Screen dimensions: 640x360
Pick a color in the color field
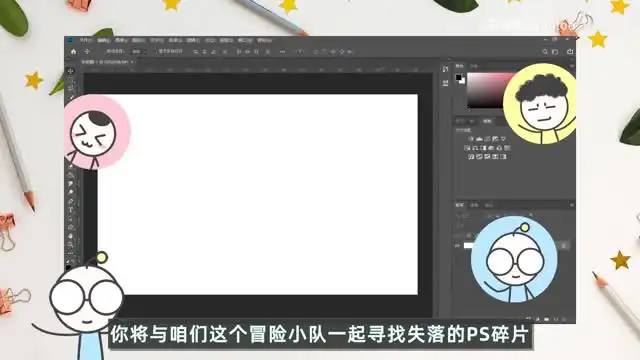click(487, 90)
